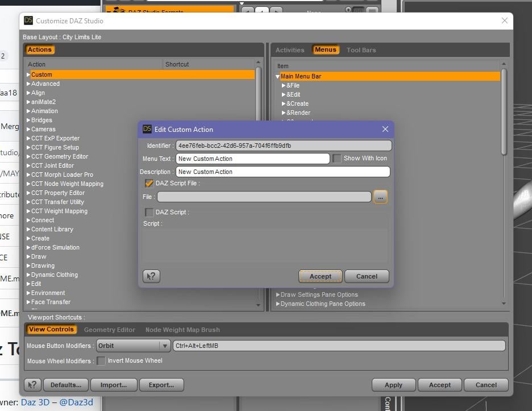Expand the Advanced actions group
The image size is (532, 411).
tap(28, 84)
